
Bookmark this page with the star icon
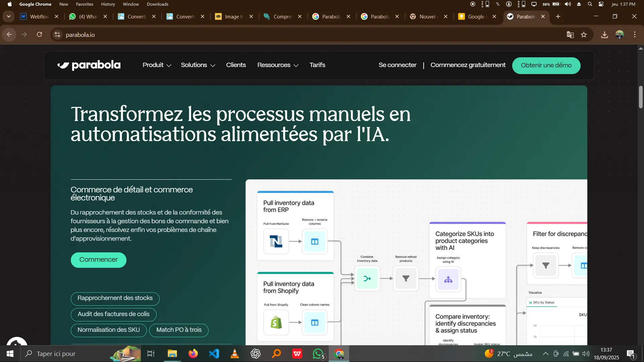tap(584, 35)
